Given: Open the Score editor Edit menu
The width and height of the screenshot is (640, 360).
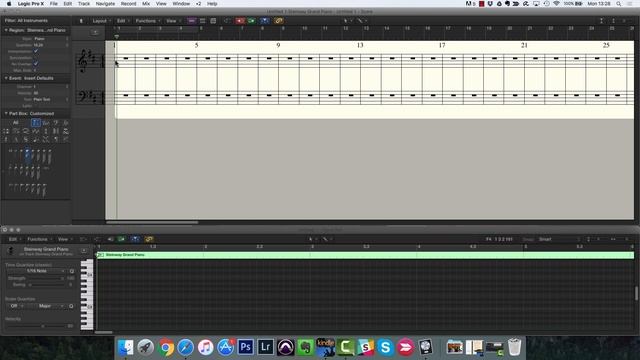Looking at the screenshot, I should pos(123,21).
